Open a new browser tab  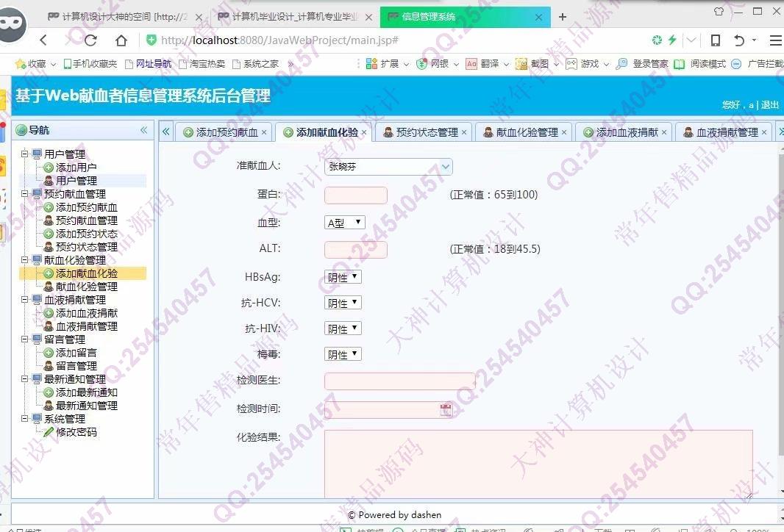pyautogui.click(x=563, y=16)
